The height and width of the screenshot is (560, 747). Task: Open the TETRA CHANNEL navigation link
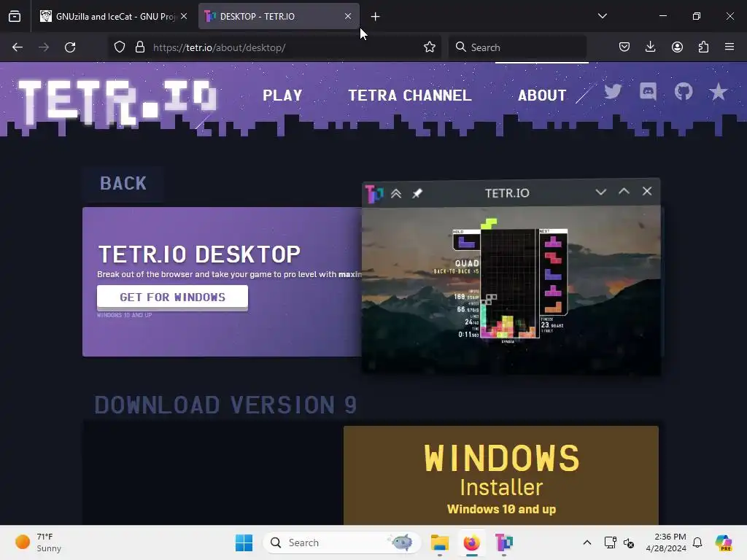click(410, 96)
